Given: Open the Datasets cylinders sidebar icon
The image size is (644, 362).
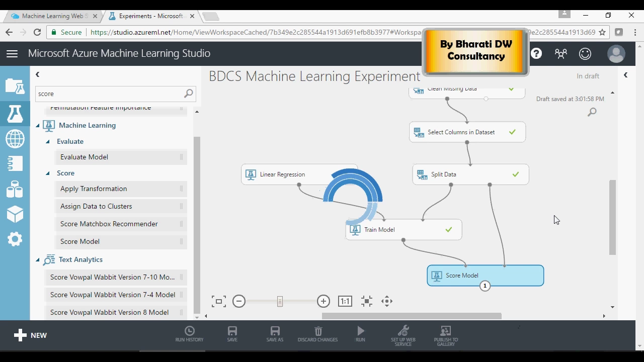Looking at the screenshot, I should [x=15, y=189].
